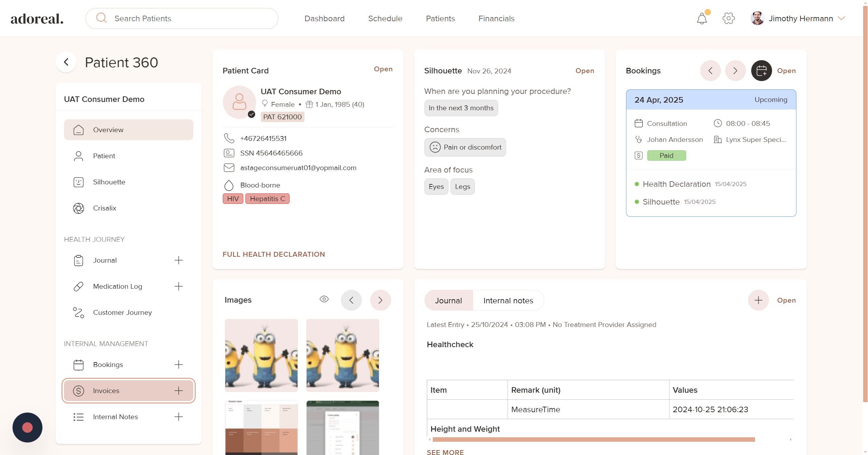Open Crisalix from sidebar
Viewport: 868px width, 455px height.
tap(104, 208)
